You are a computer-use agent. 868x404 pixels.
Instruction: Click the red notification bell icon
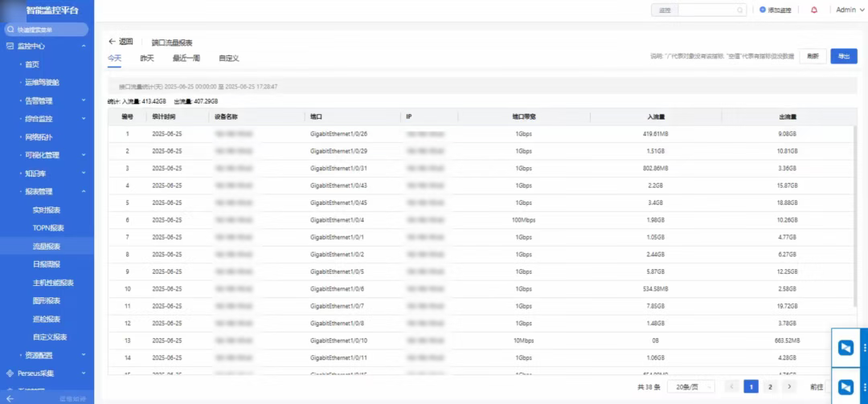pos(814,10)
